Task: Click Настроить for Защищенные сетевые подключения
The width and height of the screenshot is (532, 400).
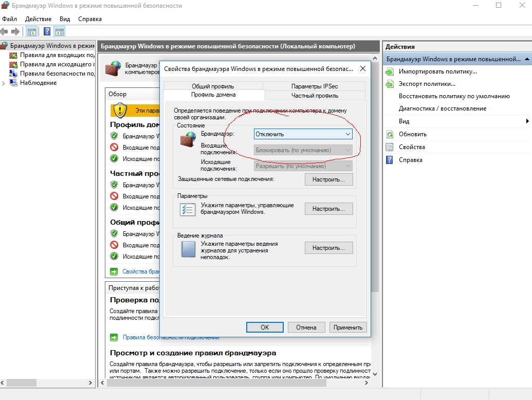Action: coord(328,179)
